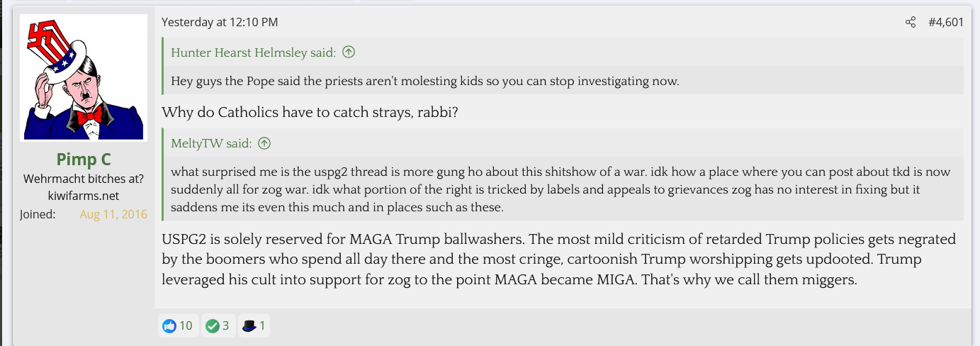Image resolution: width=980 pixels, height=346 pixels.
Task: View the 1 top hat reaction count
Action: click(262, 326)
